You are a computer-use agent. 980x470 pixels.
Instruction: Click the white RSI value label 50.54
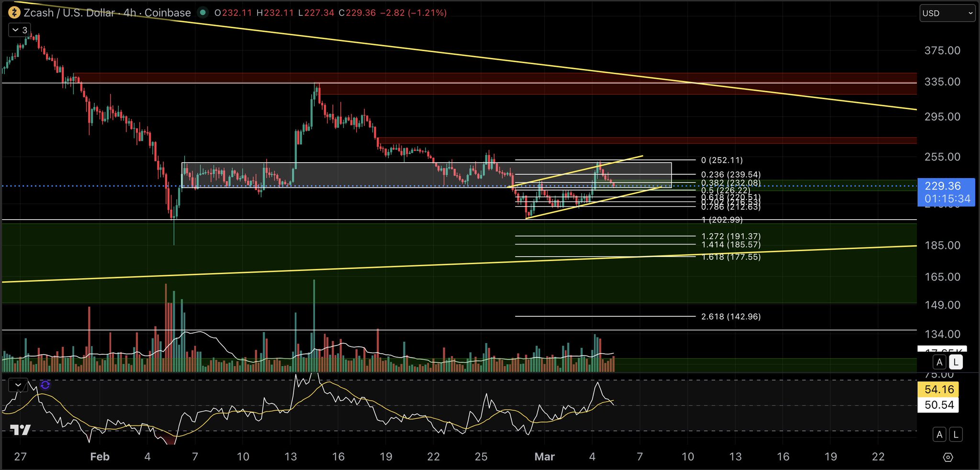click(939, 405)
